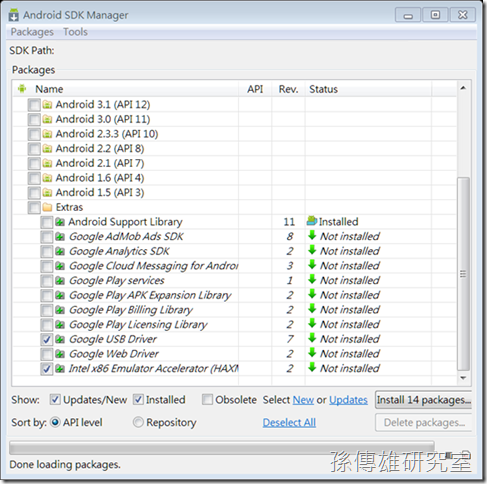Image resolution: width=487 pixels, height=484 pixels.
Task: Click package icon for Google Play APK Expansion Library
Action: point(60,295)
